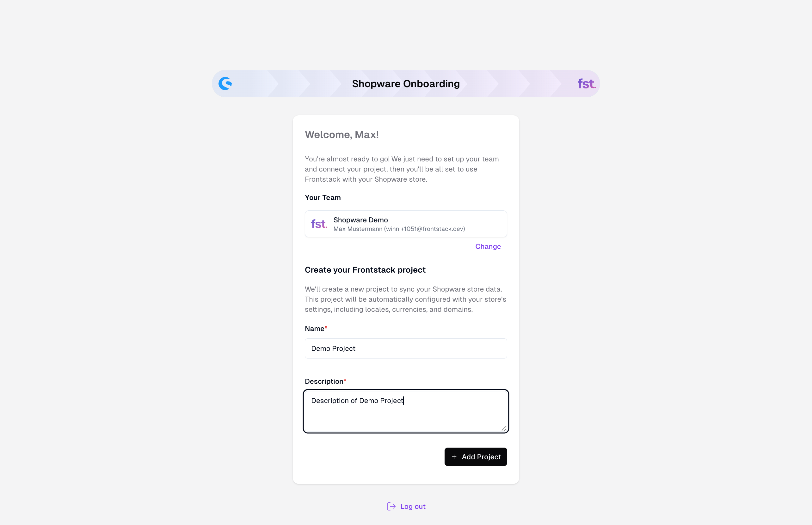
Task: Click the Description field label
Action: click(324, 381)
